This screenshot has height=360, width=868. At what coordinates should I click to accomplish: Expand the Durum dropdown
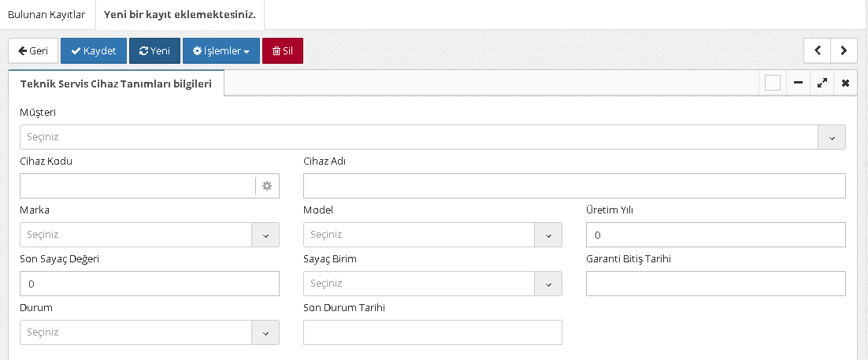[265, 332]
